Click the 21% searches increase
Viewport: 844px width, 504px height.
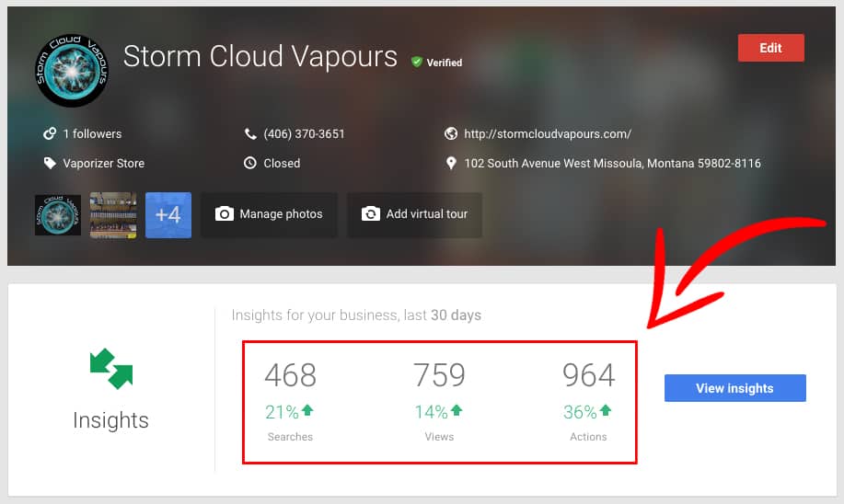282,412
